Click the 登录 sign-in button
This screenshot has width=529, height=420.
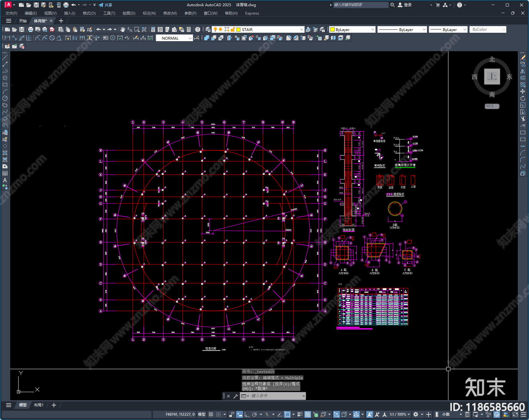(405, 5)
